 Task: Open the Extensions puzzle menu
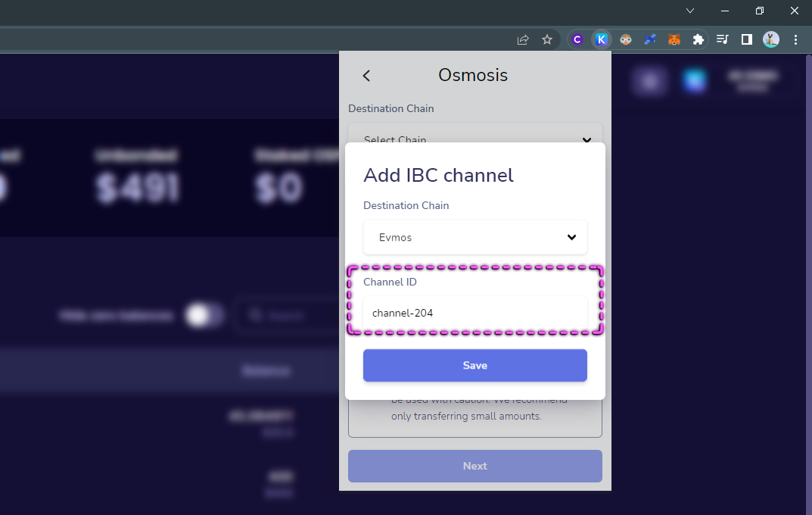pos(698,39)
